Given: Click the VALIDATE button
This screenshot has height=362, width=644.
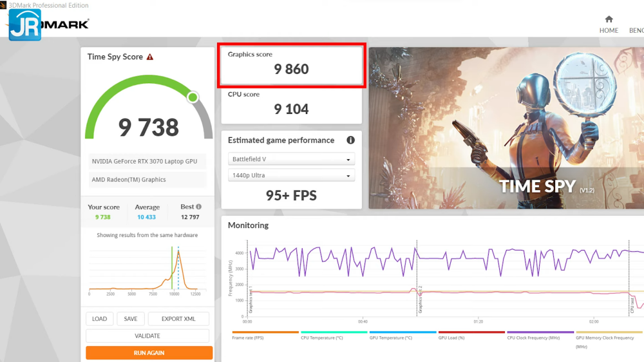Looking at the screenshot, I should coord(147,336).
